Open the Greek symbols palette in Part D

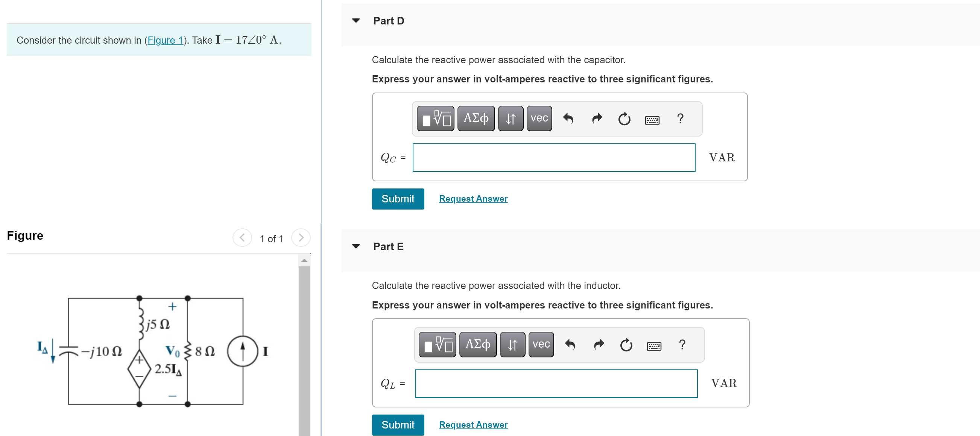pos(476,118)
